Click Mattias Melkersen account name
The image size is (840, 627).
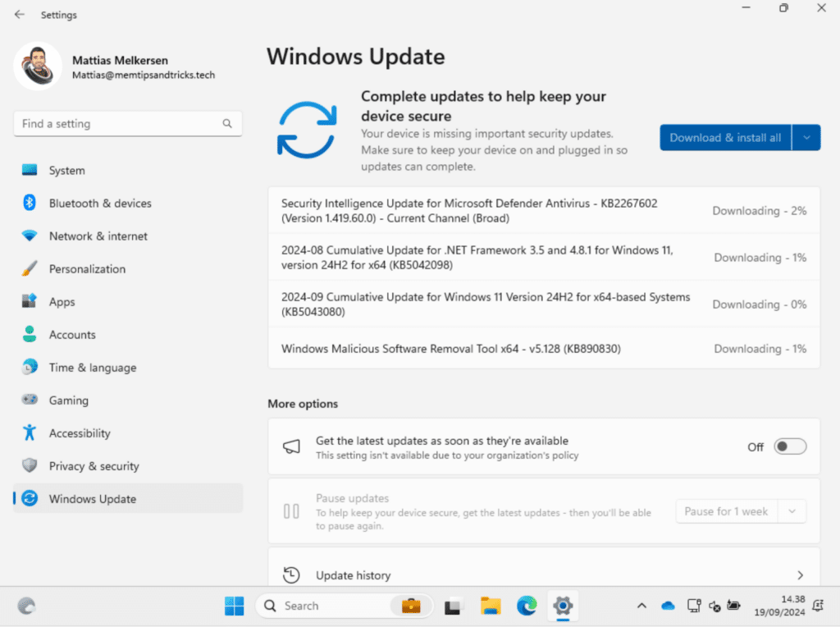click(120, 60)
